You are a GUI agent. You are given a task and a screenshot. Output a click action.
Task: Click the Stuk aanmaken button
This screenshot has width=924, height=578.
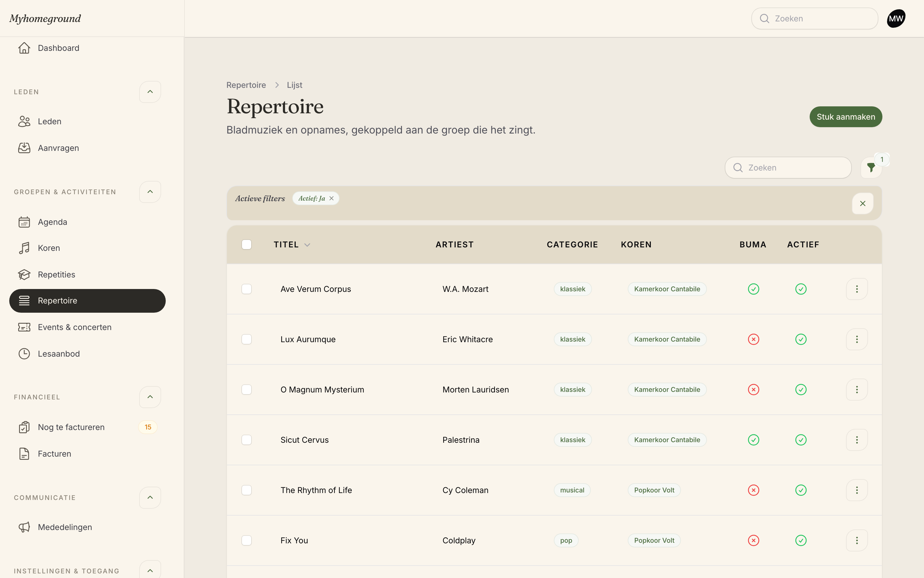pyautogui.click(x=846, y=116)
